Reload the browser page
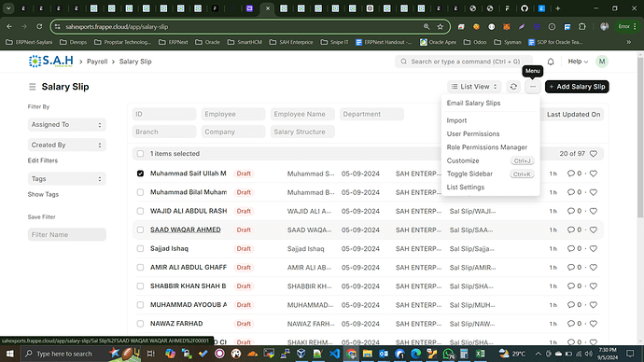Screen dimensions: 644x362 tap(39, 27)
